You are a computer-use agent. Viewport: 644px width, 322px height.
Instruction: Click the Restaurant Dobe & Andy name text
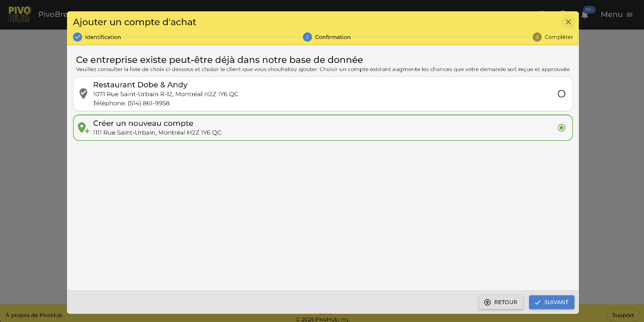140,85
